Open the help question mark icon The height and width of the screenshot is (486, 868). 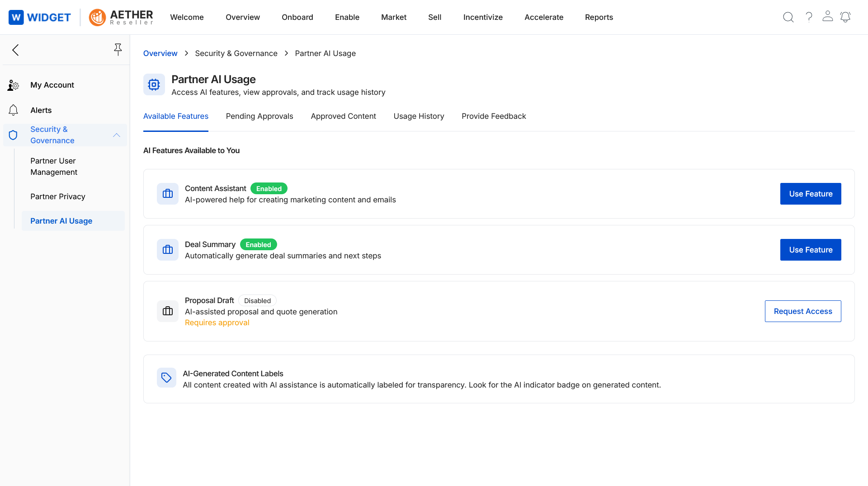(809, 17)
